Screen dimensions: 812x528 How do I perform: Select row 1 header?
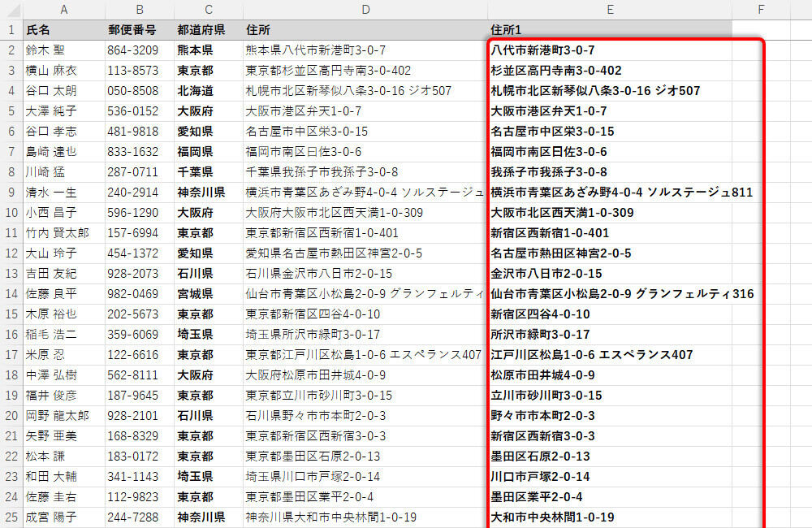[x=11, y=30]
